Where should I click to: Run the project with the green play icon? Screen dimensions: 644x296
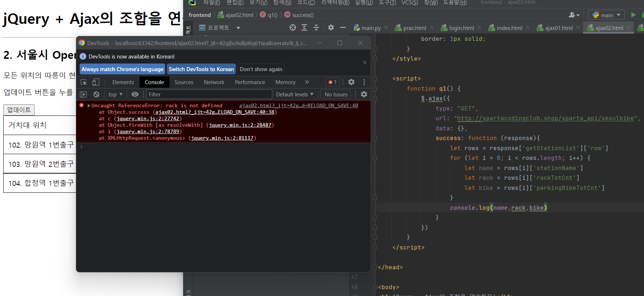tap(633, 15)
